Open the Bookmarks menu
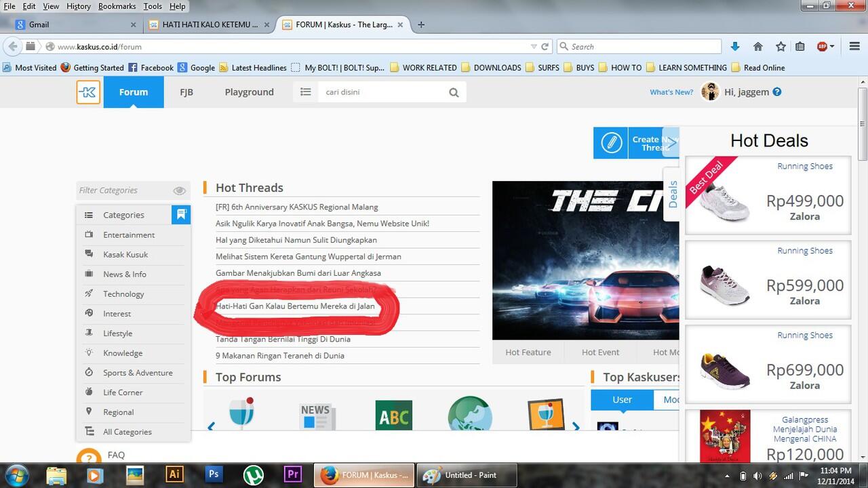Screen dimensions: 868x488 [x=117, y=6]
